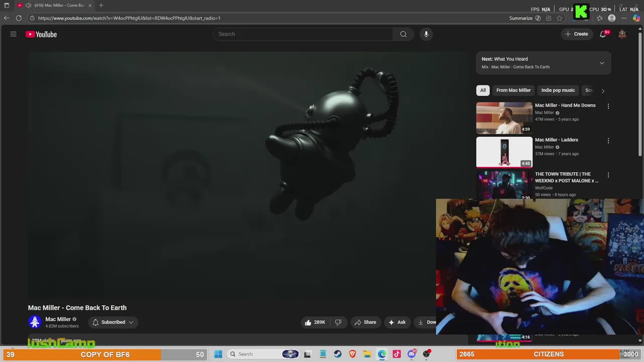Open the YouTube account avatar menu
This screenshot has height=362, width=644.
coord(622,34)
